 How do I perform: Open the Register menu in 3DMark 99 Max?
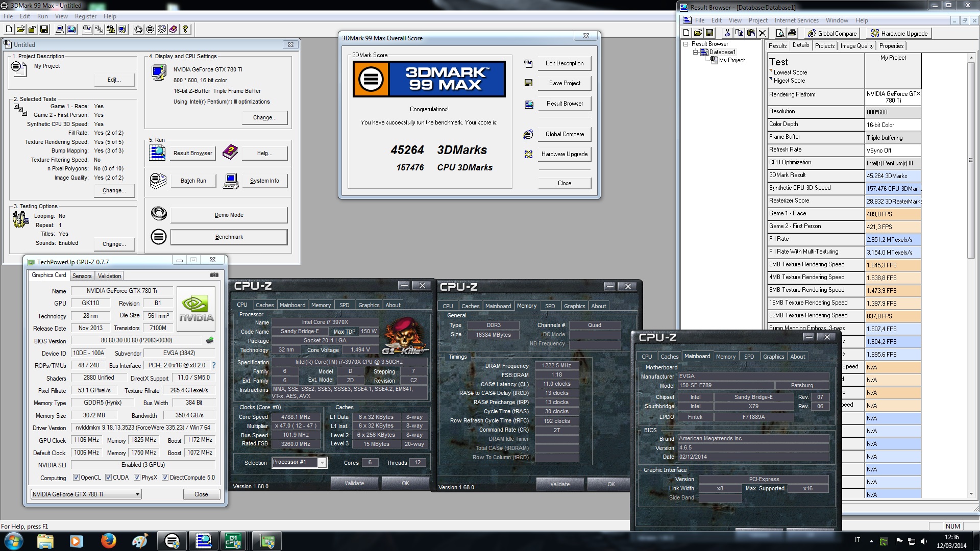point(85,16)
